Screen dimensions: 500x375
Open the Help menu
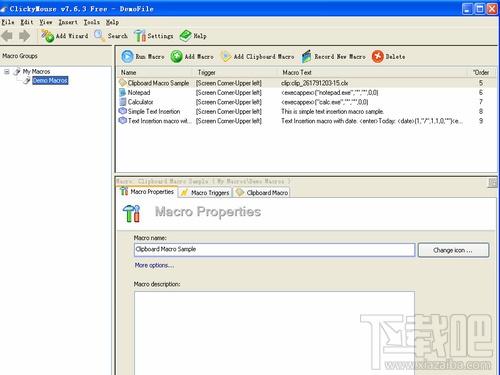[112, 22]
